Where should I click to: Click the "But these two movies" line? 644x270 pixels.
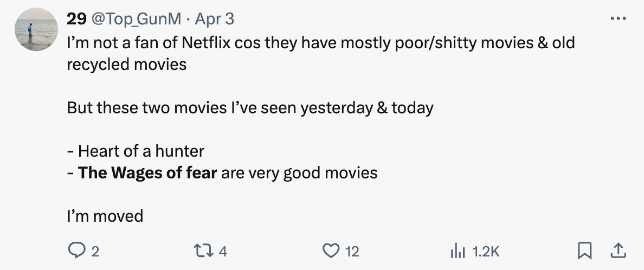click(250, 107)
